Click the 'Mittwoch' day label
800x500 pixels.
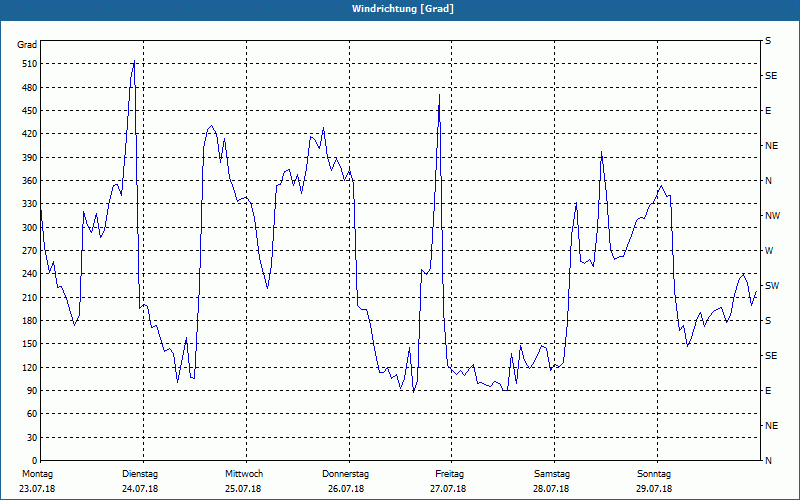coord(244,474)
